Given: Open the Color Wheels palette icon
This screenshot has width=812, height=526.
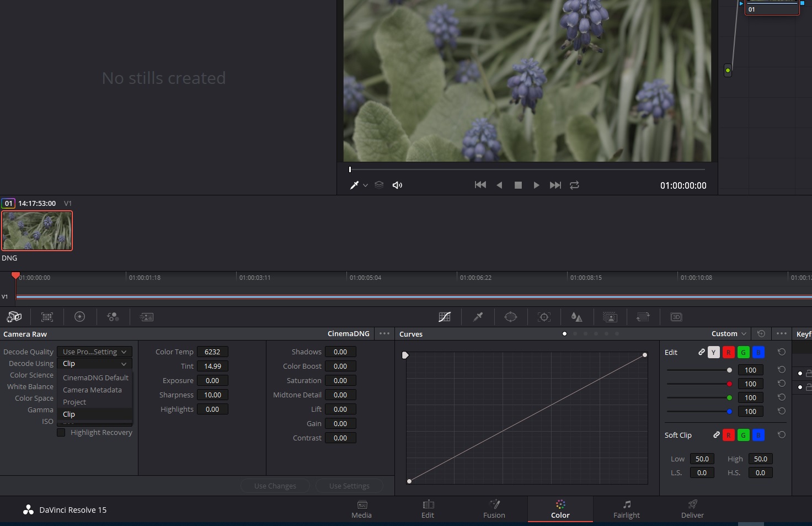Looking at the screenshot, I should (80, 317).
